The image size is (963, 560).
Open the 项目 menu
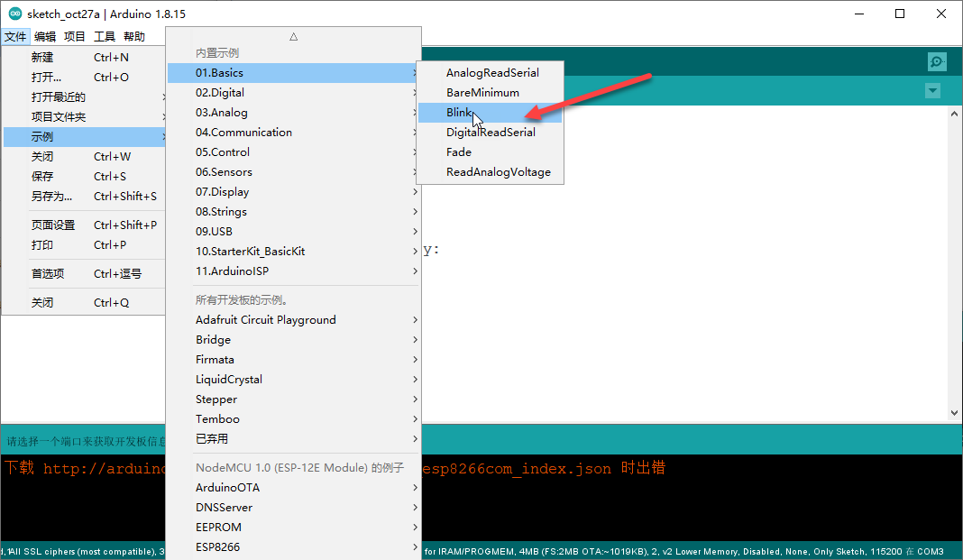tap(74, 36)
